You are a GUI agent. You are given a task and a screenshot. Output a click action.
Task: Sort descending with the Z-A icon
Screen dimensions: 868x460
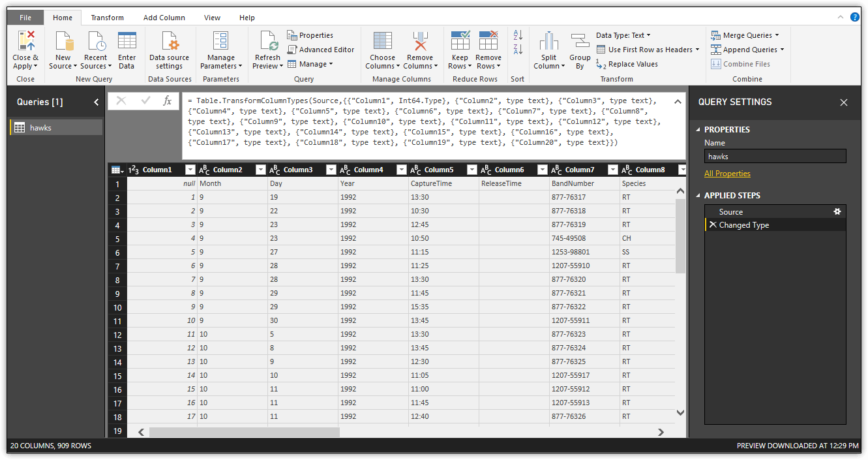[518, 49]
